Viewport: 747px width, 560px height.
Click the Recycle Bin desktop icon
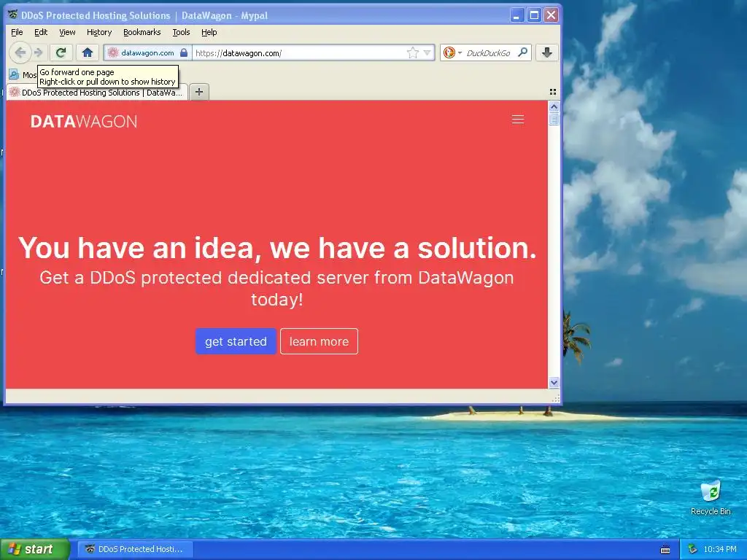[711, 497]
